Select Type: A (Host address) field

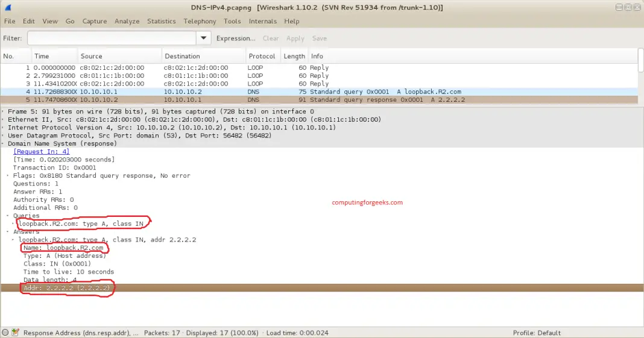point(65,255)
